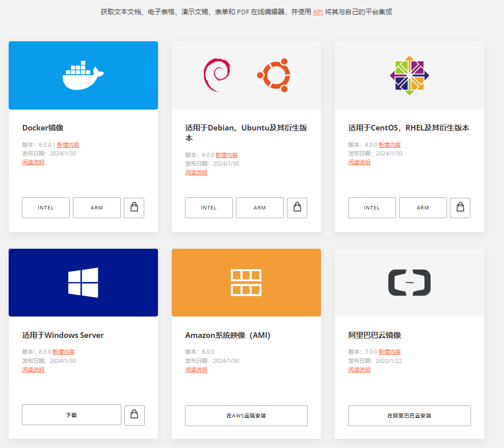Screen dimensions: 504x448
Task: Select ARM for Debian/Ubuntu package
Action: (260, 207)
